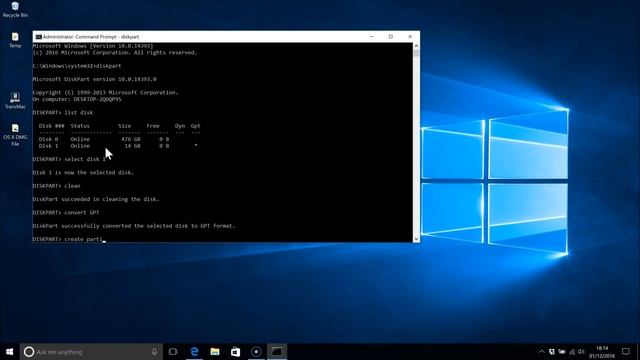
Task: Minimize the Command Prompt window
Action: pos(371,36)
